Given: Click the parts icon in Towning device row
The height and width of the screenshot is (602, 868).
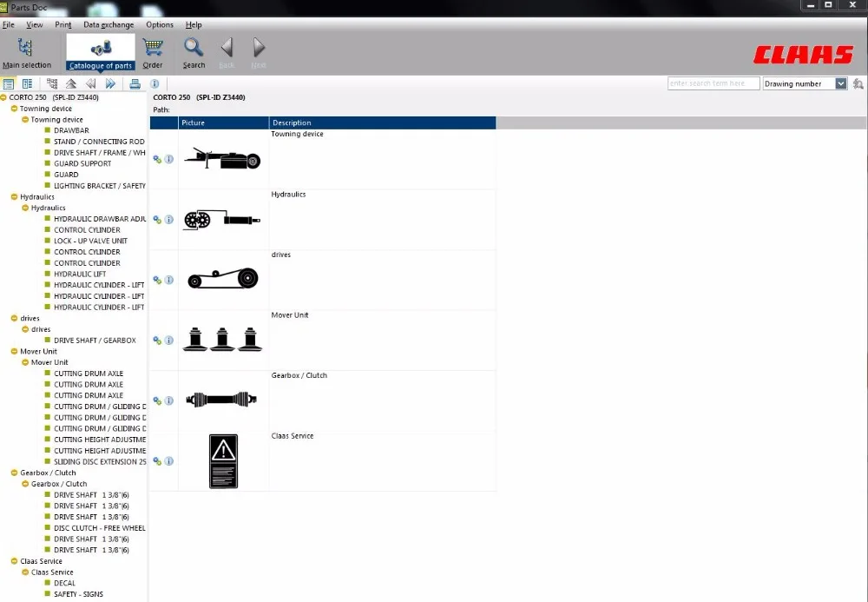Looking at the screenshot, I should pyautogui.click(x=157, y=159).
